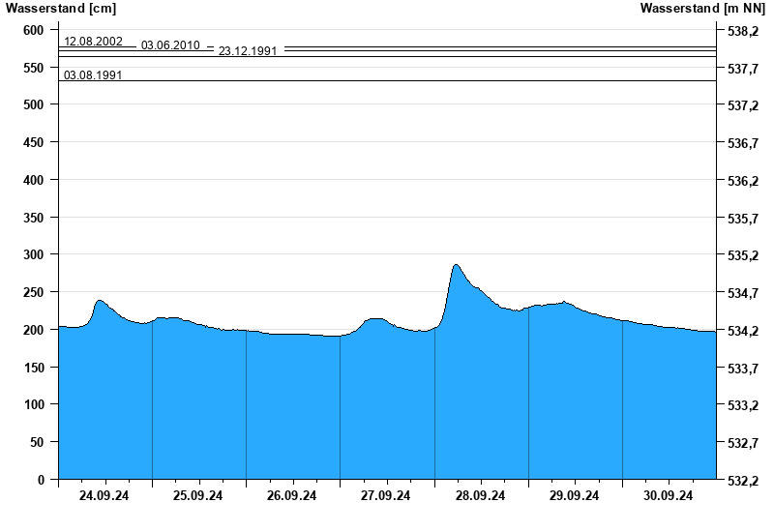Click the 300 tick on the left axis

(x=34, y=254)
